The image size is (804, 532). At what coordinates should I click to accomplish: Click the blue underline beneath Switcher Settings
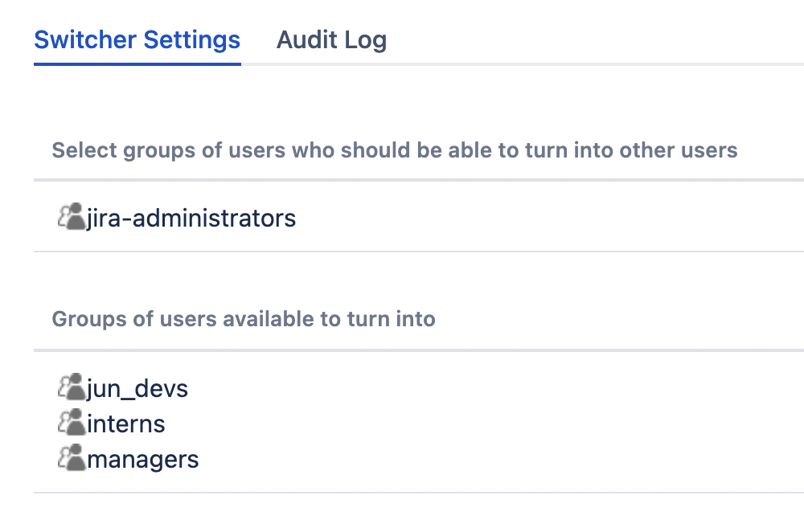pos(137,63)
